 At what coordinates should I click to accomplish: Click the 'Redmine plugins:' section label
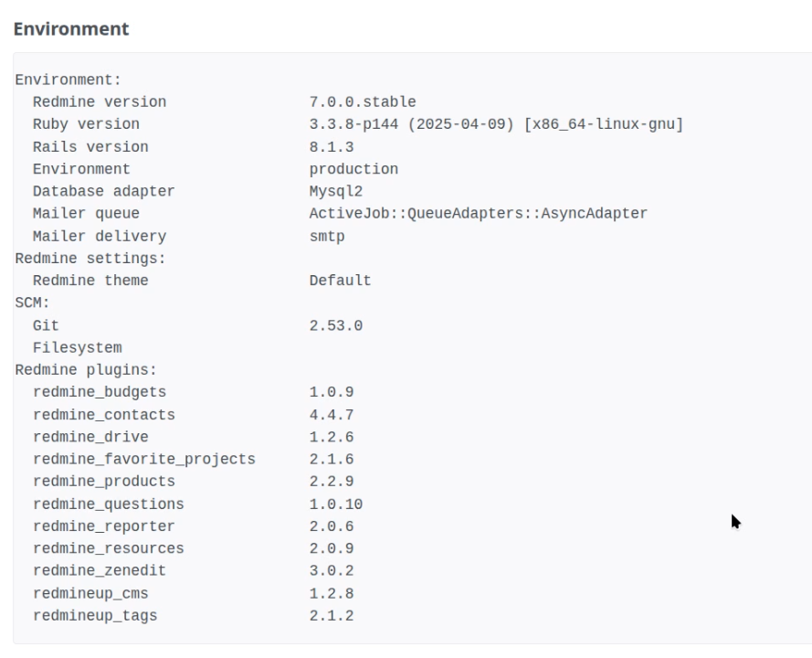[x=86, y=370]
